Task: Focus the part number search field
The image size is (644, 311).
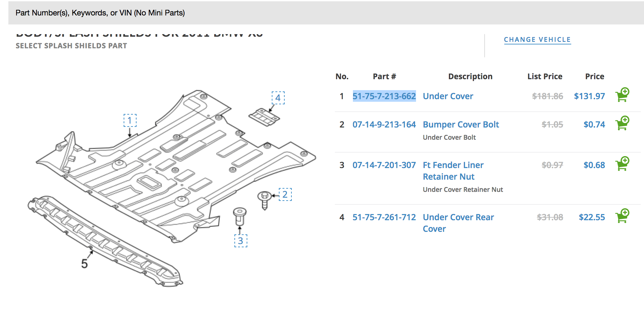Action: (326, 13)
